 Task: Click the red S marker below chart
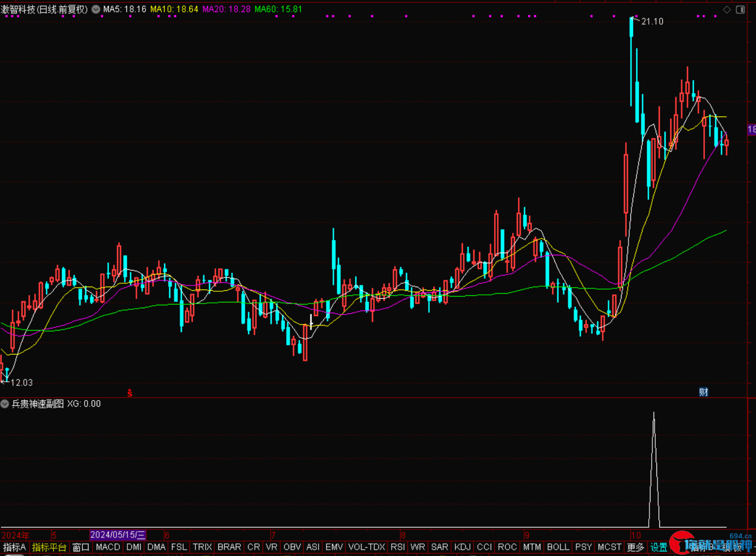coord(130,393)
